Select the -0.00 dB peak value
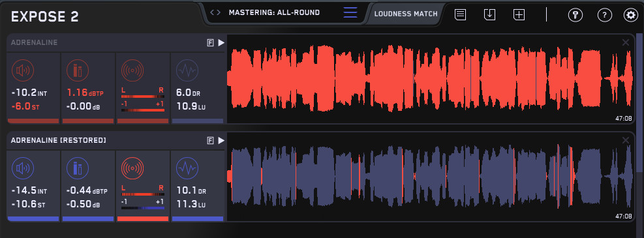Viewport: 644px width, 238px height. [83, 107]
